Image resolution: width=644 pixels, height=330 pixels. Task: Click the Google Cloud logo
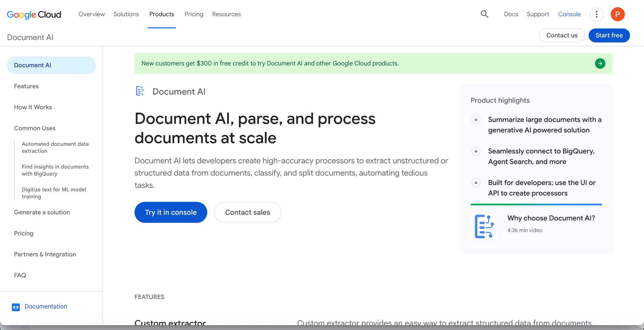tap(34, 14)
